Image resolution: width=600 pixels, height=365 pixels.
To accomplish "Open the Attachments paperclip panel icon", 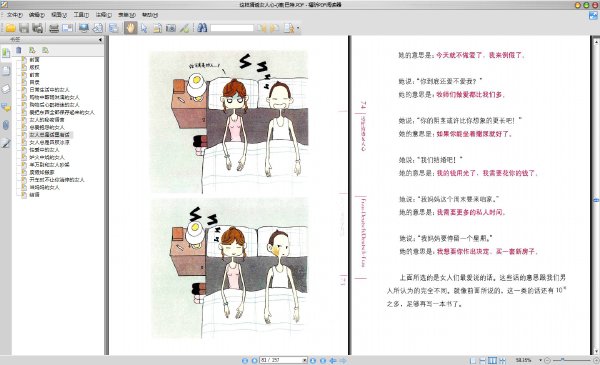I will [x=6, y=125].
